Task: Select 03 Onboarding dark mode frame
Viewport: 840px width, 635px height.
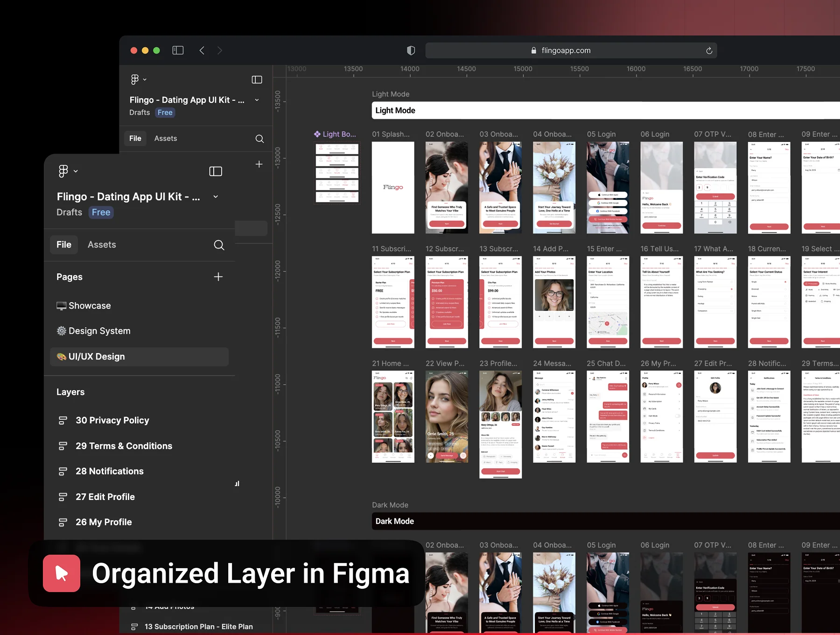Action: (x=500, y=593)
